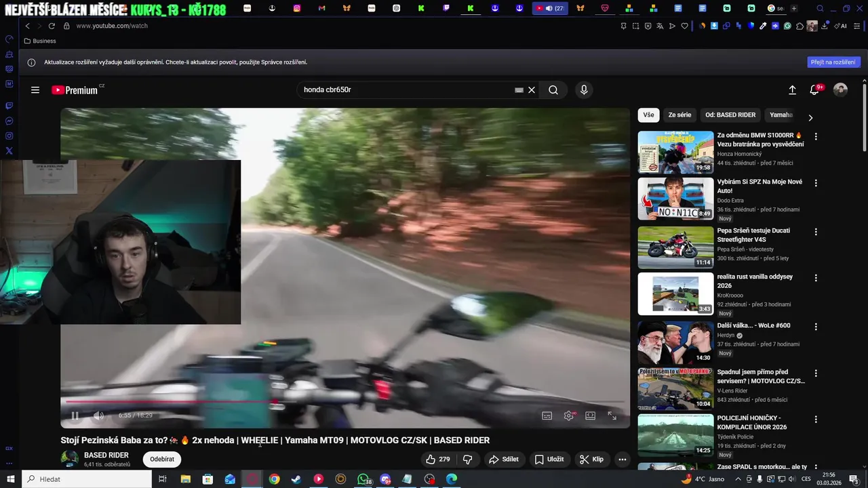Seek on the red video progress bar
This screenshot has width=868, height=488.
345,402
